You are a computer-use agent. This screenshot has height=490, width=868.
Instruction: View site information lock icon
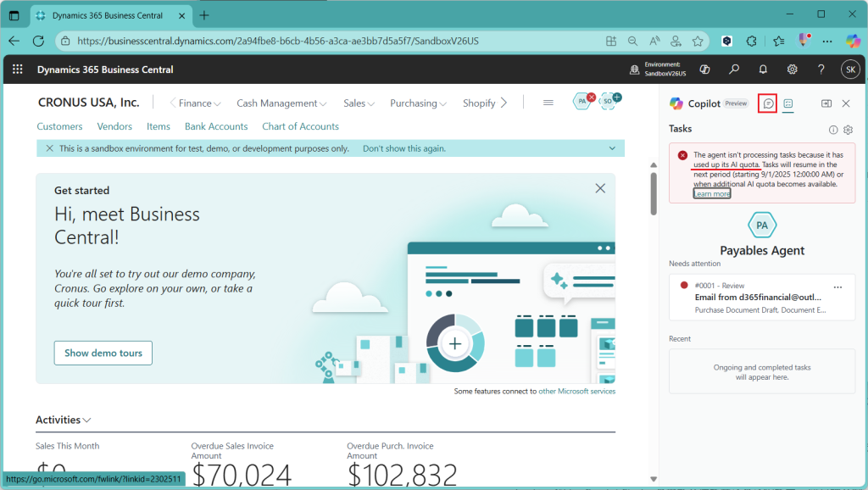coord(65,41)
